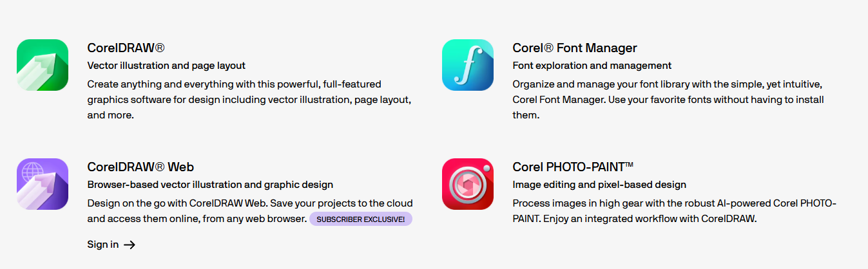Click the arrow beside Sign in
Viewport: 868px width, 269px height.
pyautogui.click(x=130, y=245)
